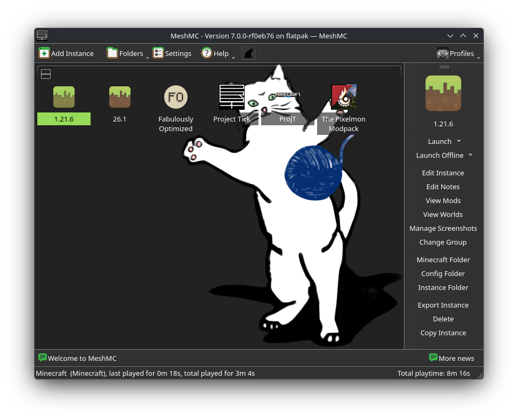Collapse the instance group header

pos(46,74)
